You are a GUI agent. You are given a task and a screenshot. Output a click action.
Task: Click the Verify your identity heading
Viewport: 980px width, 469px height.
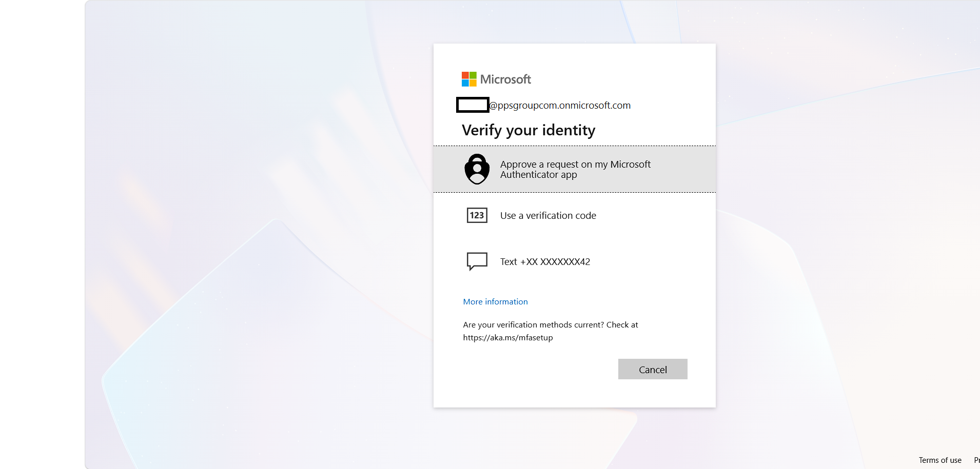pyautogui.click(x=528, y=130)
